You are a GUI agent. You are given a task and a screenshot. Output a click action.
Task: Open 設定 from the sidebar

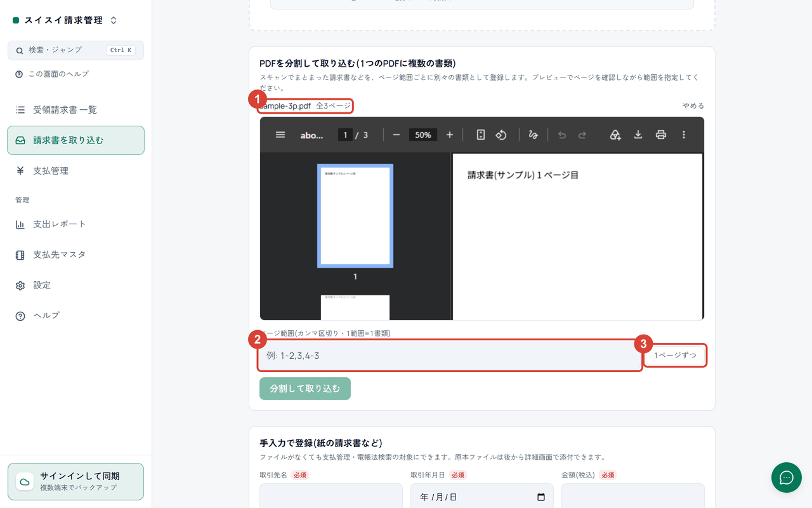[75, 285]
